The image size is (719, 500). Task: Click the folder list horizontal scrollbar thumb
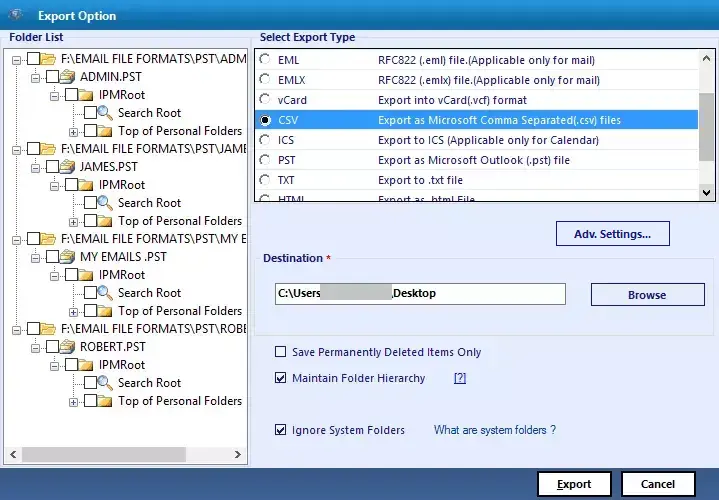tap(104, 455)
